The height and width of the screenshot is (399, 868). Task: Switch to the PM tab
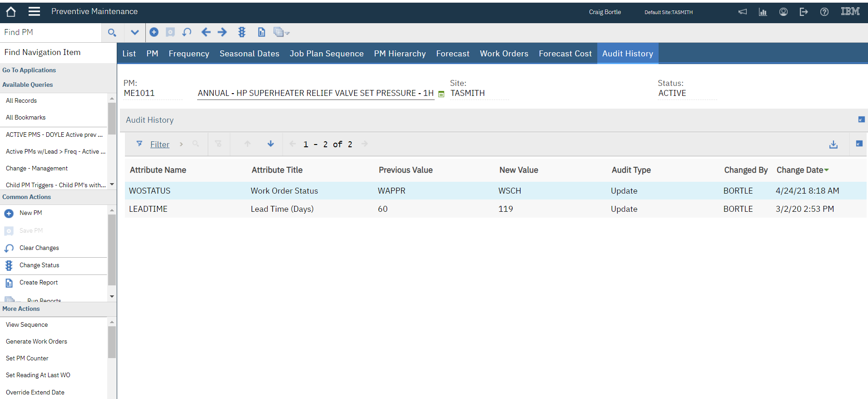(152, 54)
